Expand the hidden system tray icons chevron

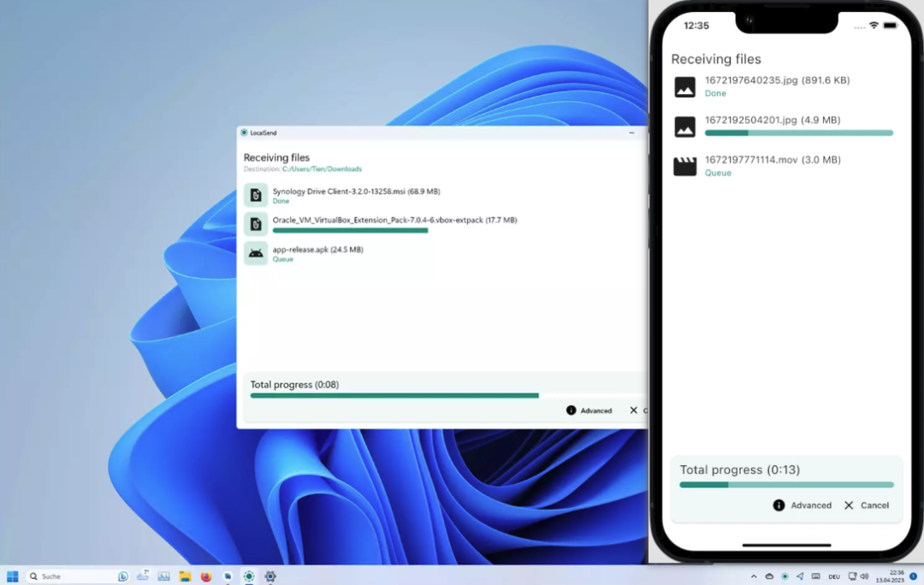[754, 576]
